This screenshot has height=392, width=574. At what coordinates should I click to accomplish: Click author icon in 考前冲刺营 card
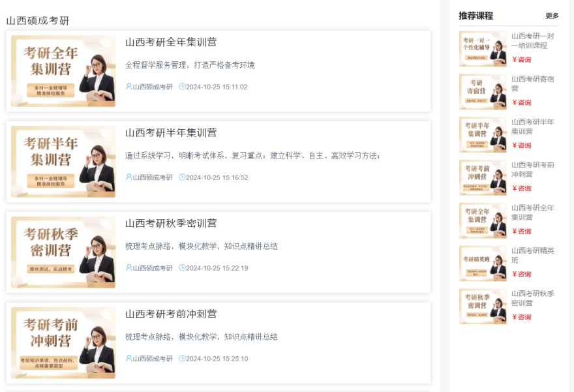(x=128, y=359)
